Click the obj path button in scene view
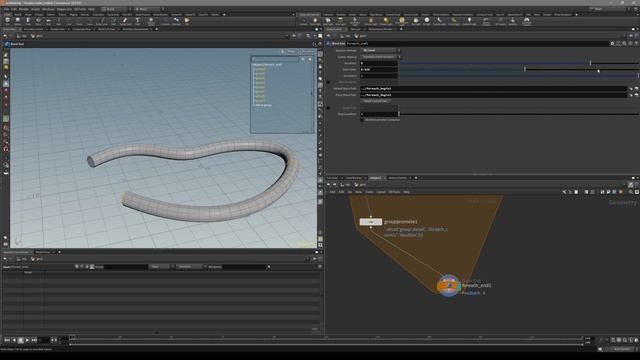 coord(22,36)
